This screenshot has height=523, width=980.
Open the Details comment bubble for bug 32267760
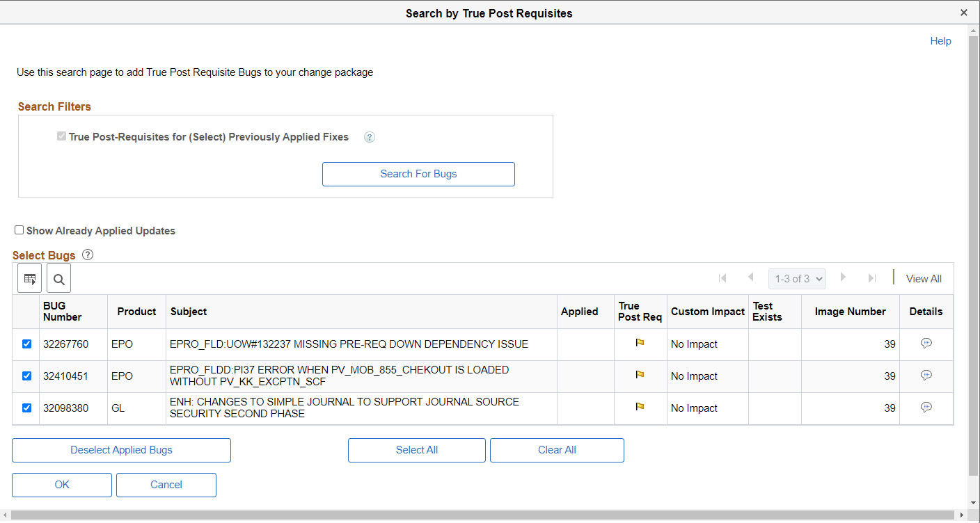pos(926,344)
